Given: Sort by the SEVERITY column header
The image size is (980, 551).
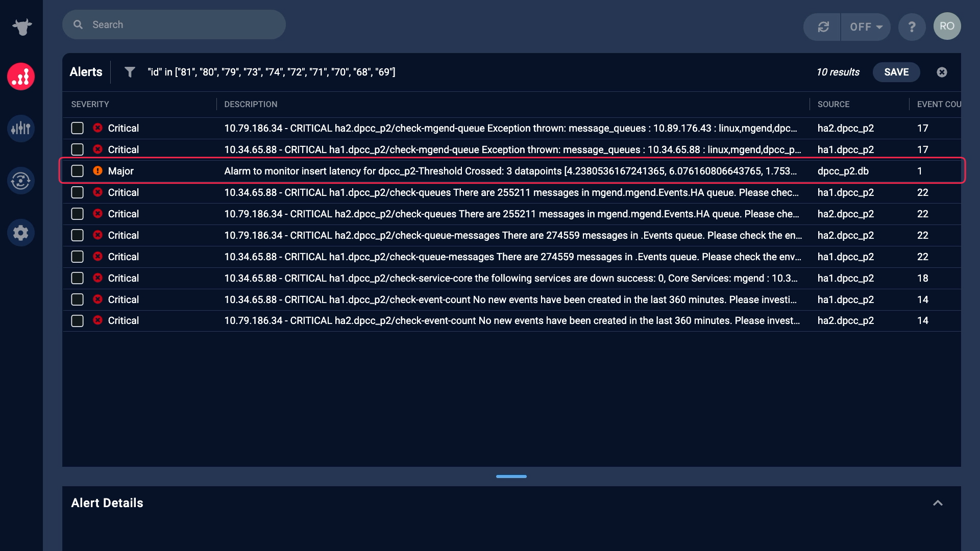Looking at the screenshot, I should pos(90,104).
